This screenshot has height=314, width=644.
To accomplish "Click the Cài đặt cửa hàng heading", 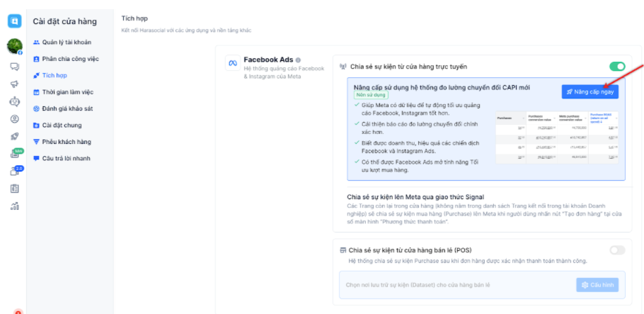I will pos(65,21).
